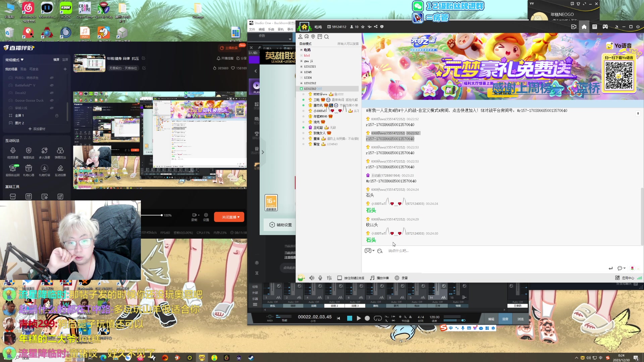This screenshot has width=644, height=362.
Task: Click the YY location pin icon
Action: click(313, 37)
